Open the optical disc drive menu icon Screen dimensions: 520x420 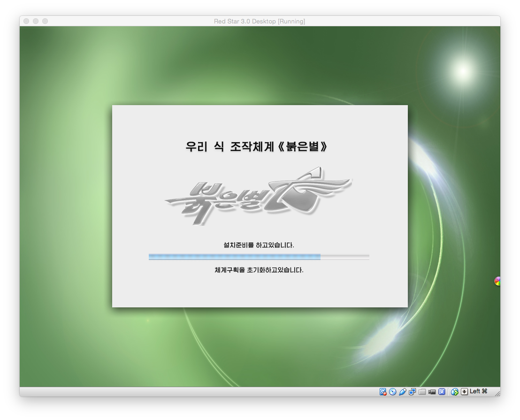coord(393,392)
